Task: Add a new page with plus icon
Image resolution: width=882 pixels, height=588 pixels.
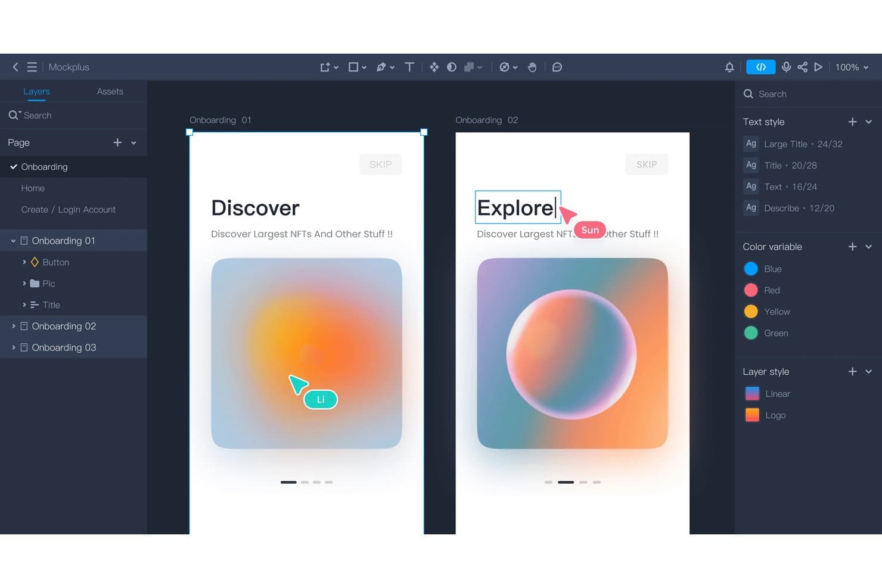Action: (117, 142)
